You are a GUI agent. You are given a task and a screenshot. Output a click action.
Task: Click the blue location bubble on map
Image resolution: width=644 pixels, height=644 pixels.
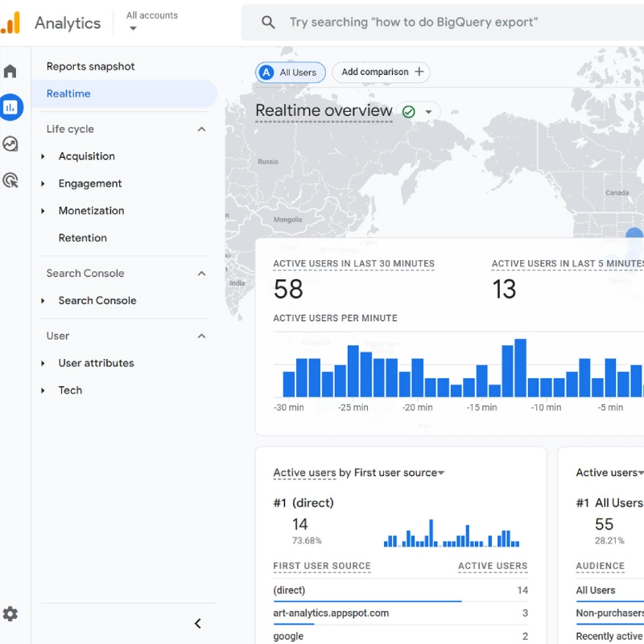click(634, 233)
